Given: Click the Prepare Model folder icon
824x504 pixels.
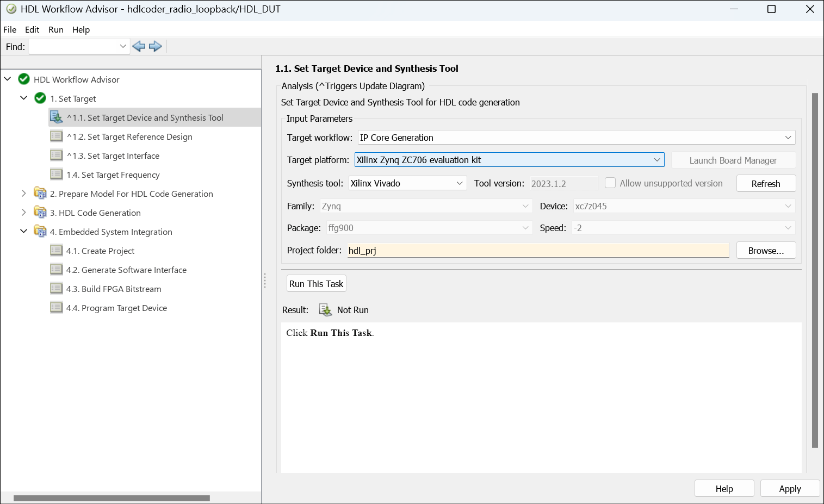Looking at the screenshot, I should click(40, 193).
